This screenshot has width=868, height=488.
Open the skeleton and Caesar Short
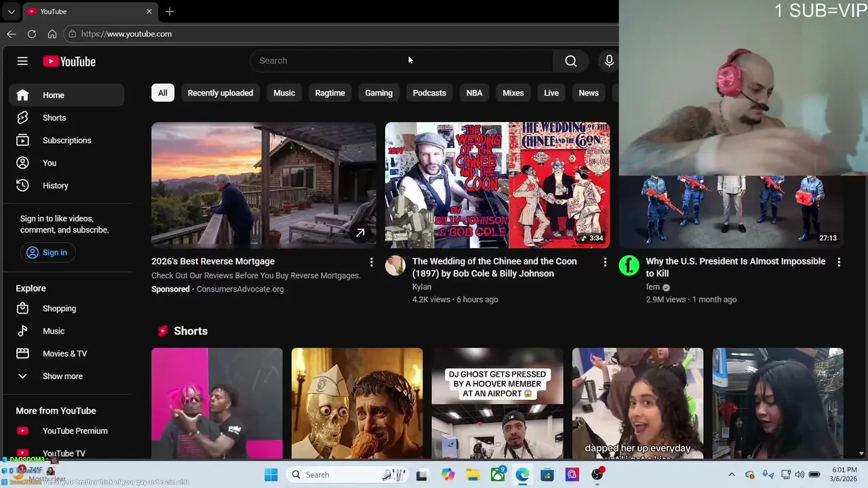[x=357, y=404]
